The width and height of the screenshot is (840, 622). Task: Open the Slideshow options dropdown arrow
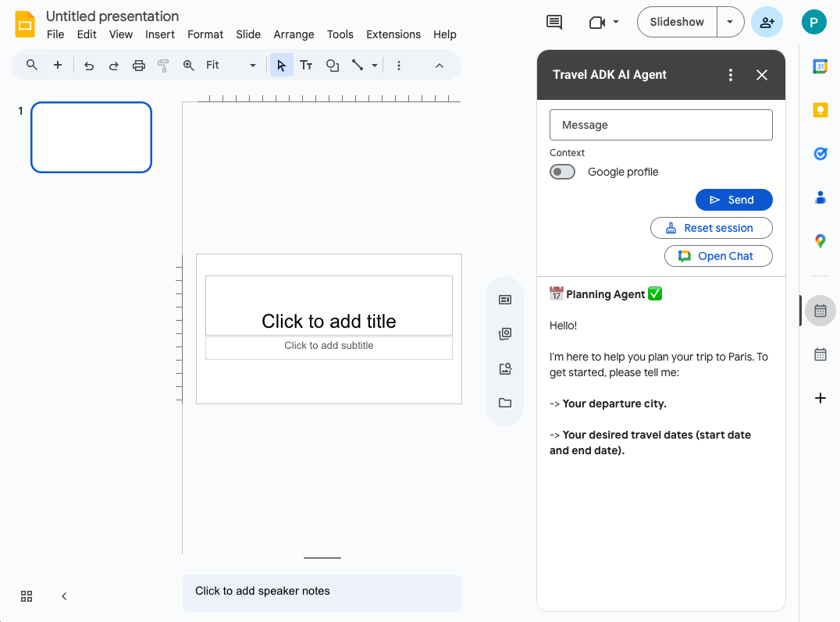click(x=731, y=22)
